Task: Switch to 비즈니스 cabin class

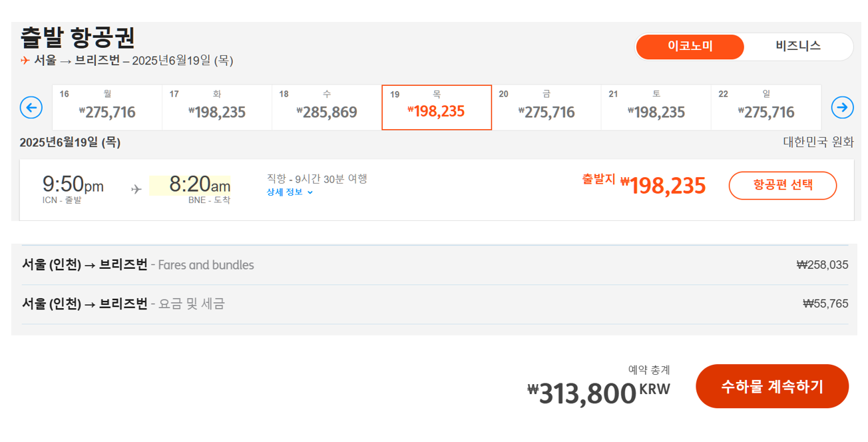Action: coord(798,47)
